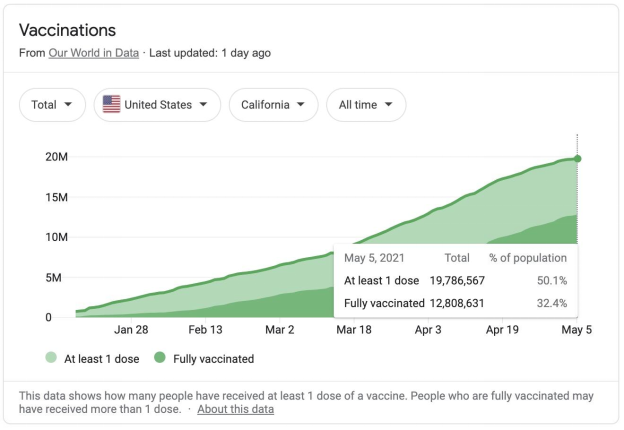The height and width of the screenshot is (430, 624).
Task: Open the Total metric dropdown
Action: [52, 105]
